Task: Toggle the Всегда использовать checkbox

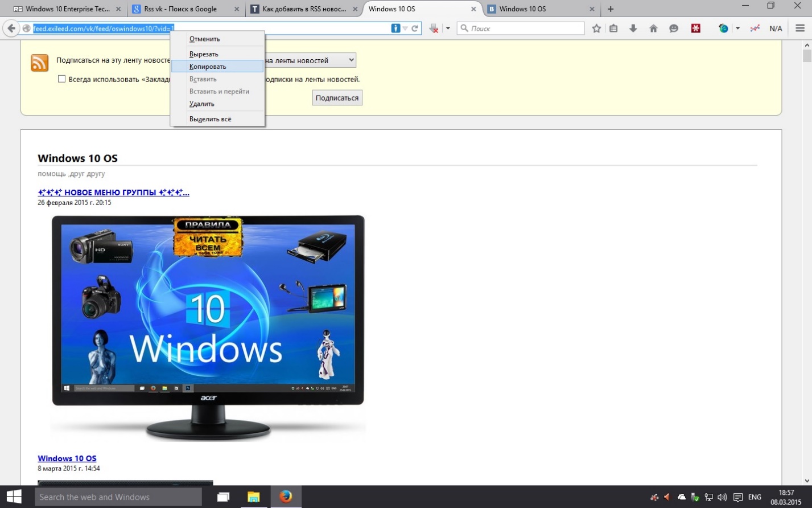Action: pos(61,79)
